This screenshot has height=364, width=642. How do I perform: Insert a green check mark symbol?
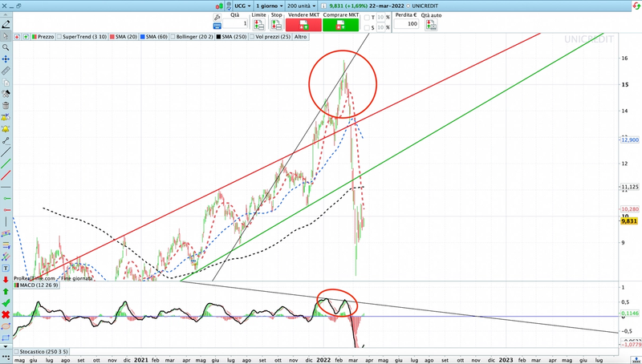point(6,303)
